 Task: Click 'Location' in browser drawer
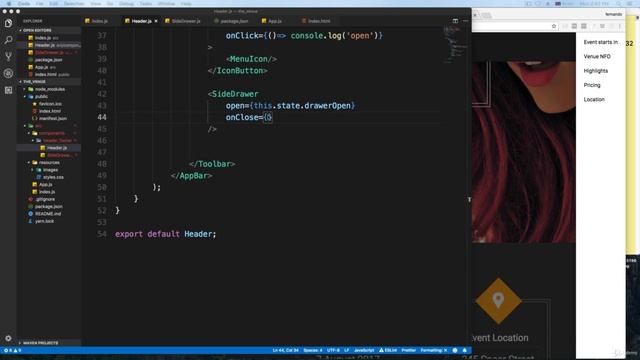(594, 99)
